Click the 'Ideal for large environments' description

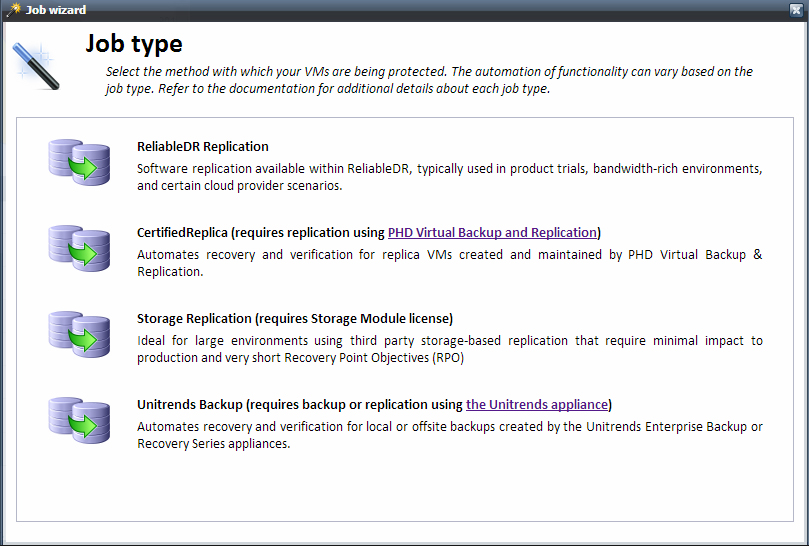[x=449, y=349]
